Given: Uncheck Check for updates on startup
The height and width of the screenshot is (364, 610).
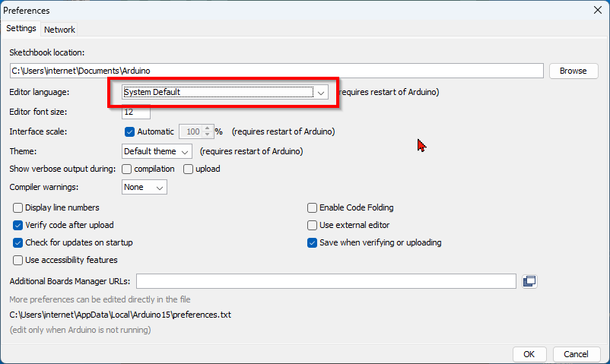Looking at the screenshot, I should [18, 242].
